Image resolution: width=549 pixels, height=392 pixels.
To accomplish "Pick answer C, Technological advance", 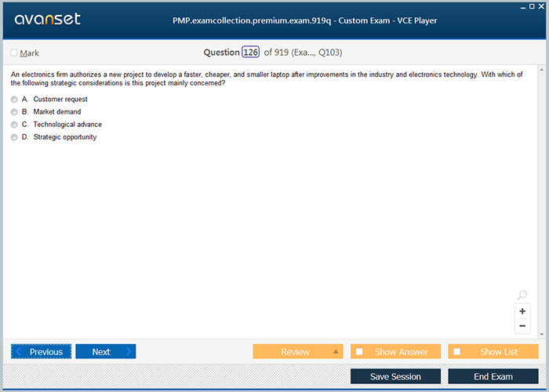I will [14, 125].
